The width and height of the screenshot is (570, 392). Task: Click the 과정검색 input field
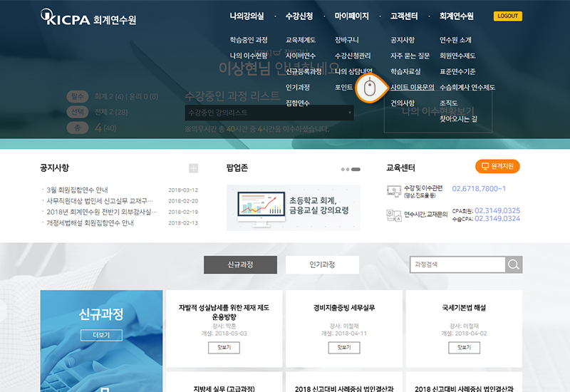457,264
